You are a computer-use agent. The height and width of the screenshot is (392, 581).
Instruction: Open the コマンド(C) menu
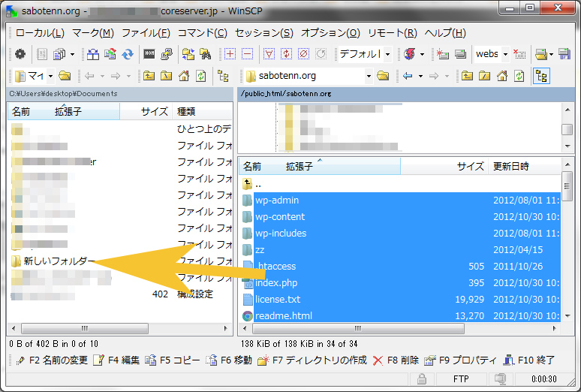pos(202,33)
